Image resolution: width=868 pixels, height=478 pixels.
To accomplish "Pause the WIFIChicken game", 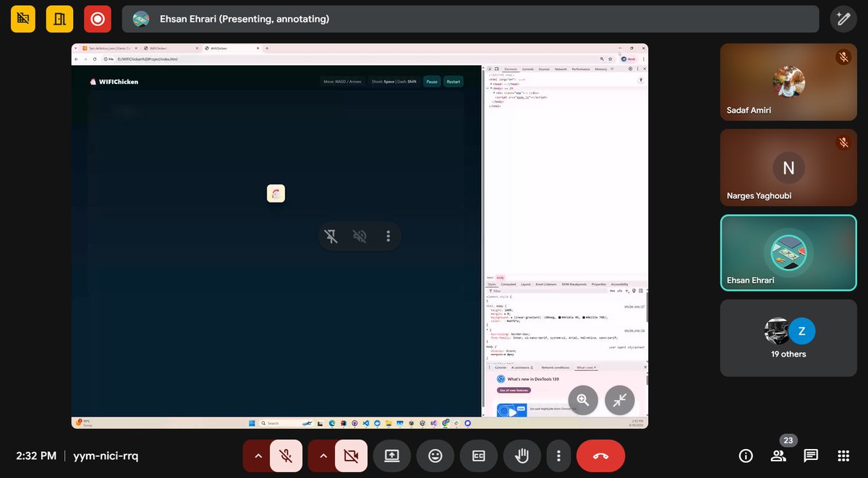I will point(432,82).
